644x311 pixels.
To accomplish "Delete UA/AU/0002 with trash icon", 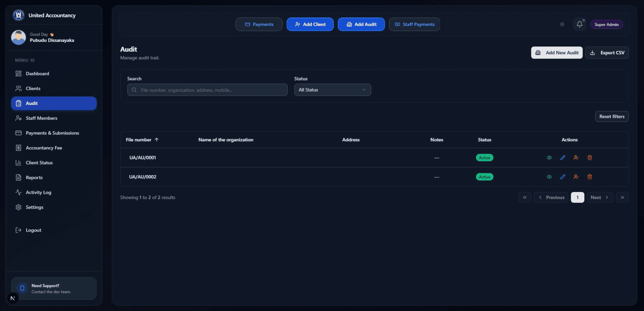I will (x=589, y=177).
